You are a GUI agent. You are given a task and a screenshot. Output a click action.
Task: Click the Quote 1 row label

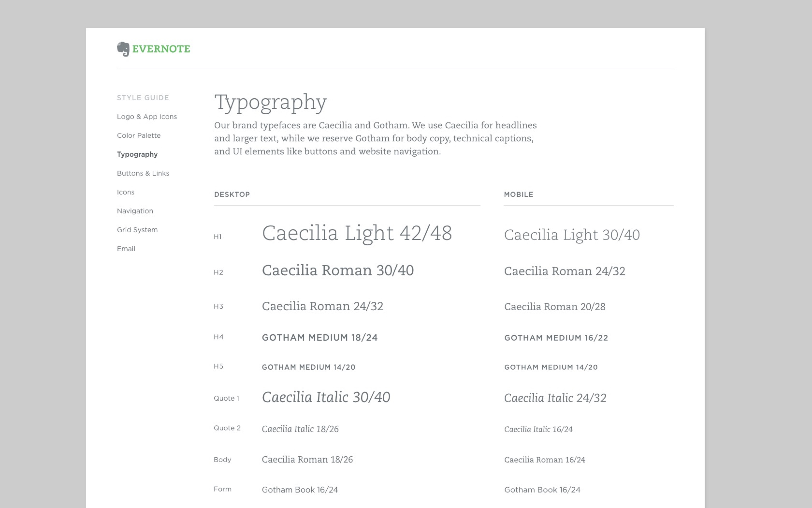pyautogui.click(x=226, y=398)
